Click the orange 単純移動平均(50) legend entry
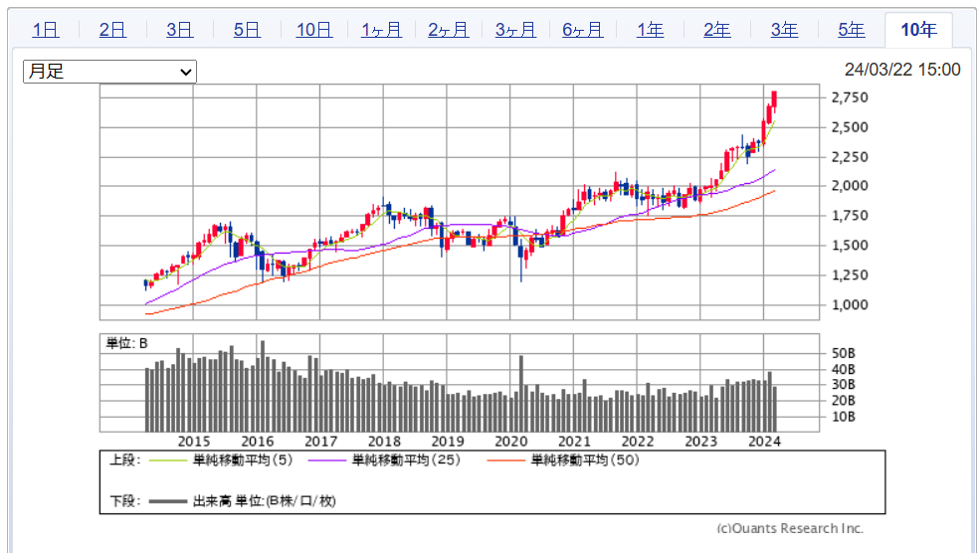 (507, 461)
